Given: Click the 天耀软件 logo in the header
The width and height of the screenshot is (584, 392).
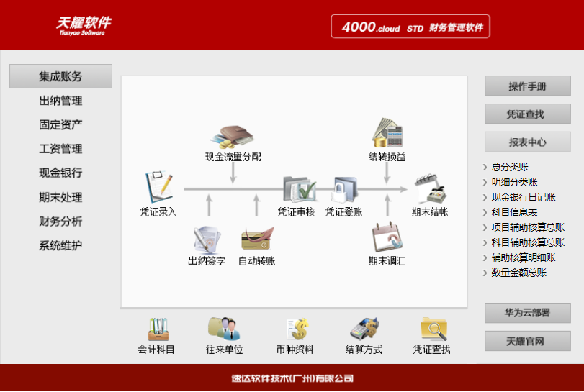Looking at the screenshot, I should [x=84, y=25].
